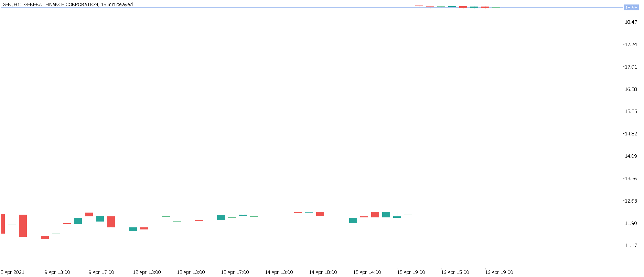644x277 pixels.
Task: Click the 15 Apr 14:00 time label
Action: point(367,272)
